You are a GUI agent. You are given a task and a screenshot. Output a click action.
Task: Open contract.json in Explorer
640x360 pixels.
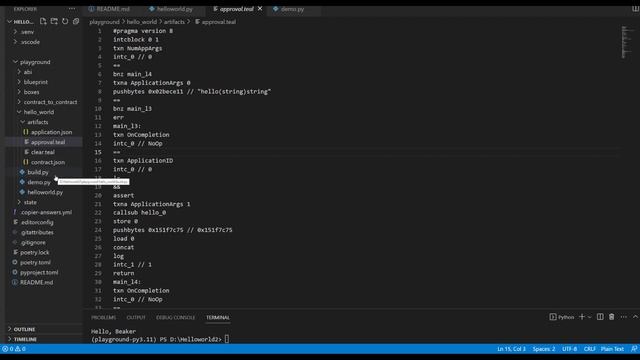click(44, 162)
